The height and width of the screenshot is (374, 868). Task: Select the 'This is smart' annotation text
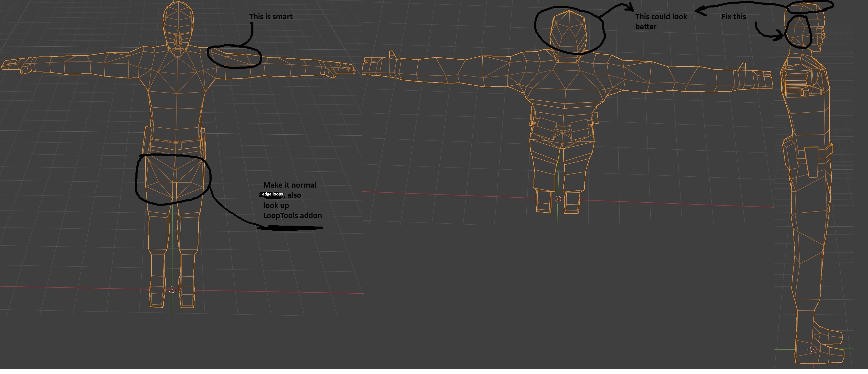coord(271,17)
